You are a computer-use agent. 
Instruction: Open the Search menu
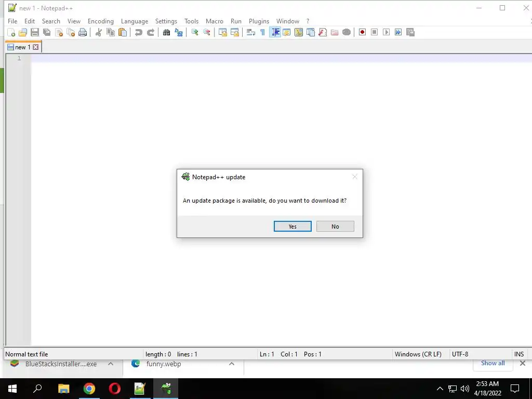coord(51,21)
